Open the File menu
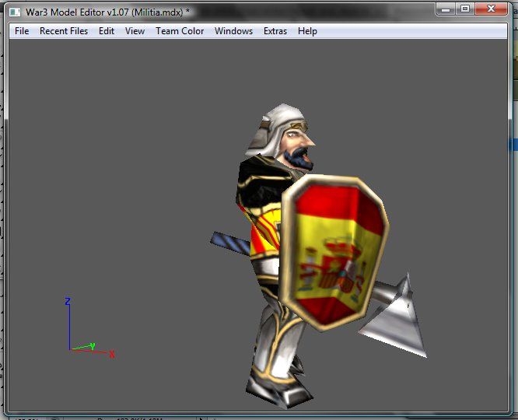 coord(22,31)
